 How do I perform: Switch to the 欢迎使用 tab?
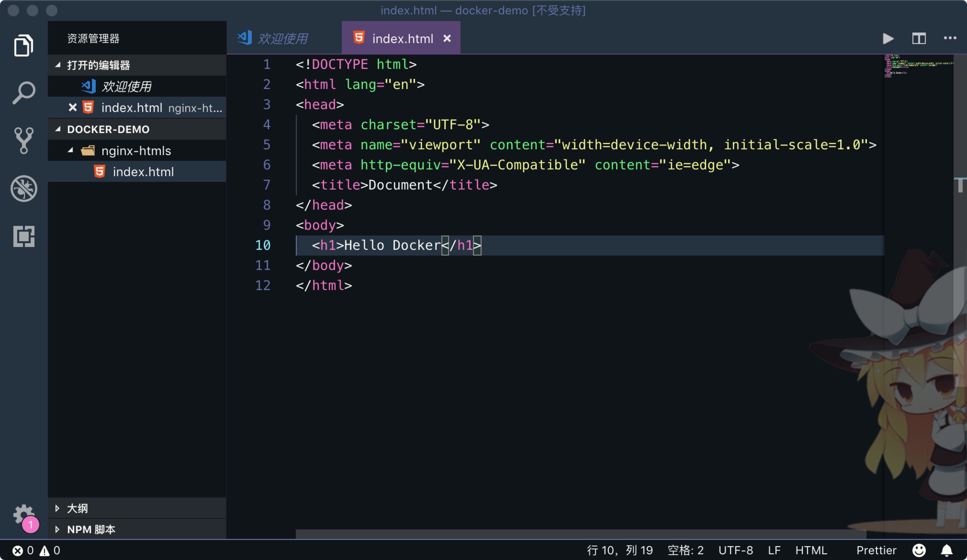tap(283, 39)
